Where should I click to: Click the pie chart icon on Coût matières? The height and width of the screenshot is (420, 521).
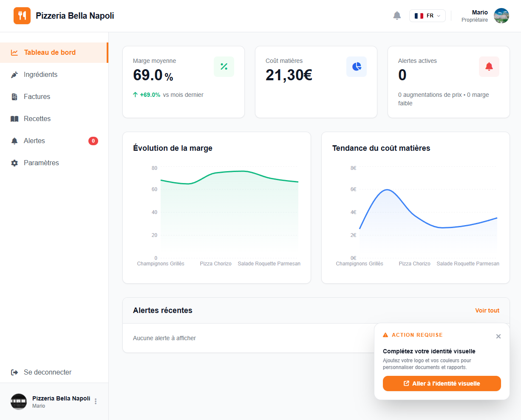pyautogui.click(x=357, y=67)
